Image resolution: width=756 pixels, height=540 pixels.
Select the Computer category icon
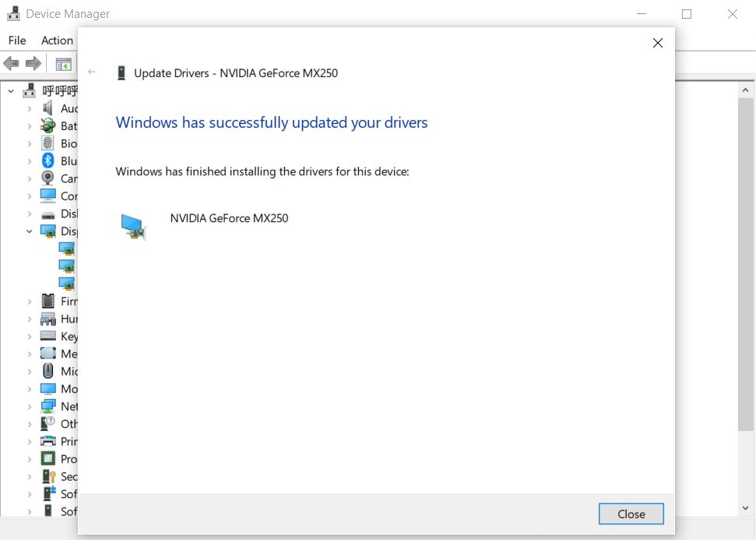pyautogui.click(x=47, y=196)
